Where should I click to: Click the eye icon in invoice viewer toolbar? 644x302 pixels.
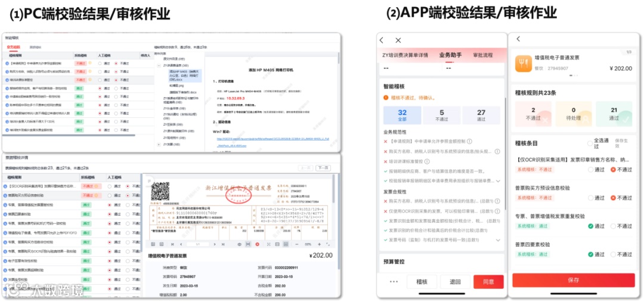point(240,244)
